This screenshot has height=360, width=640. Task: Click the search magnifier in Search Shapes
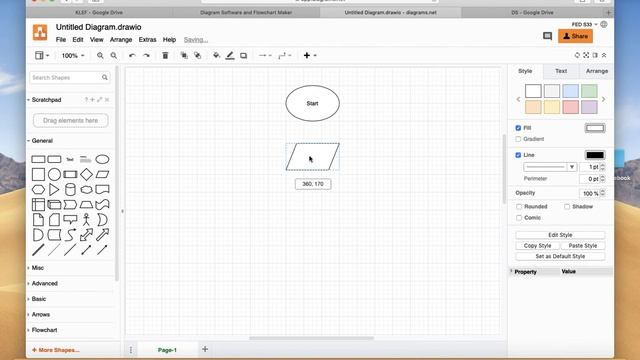point(105,77)
